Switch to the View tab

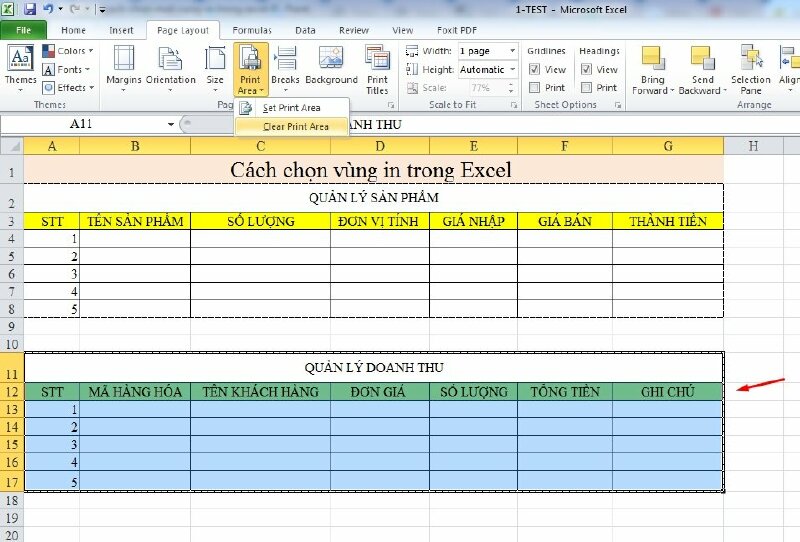(x=403, y=30)
